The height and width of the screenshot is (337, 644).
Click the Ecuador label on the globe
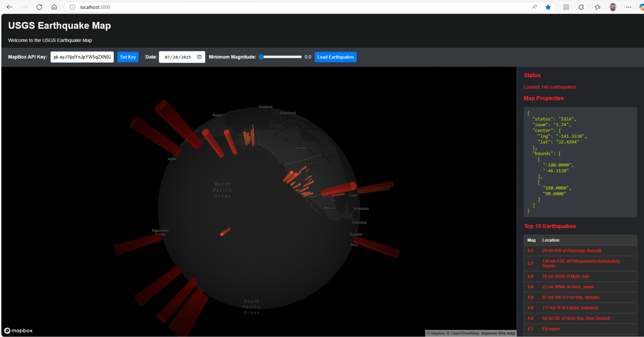pyautogui.click(x=356, y=234)
